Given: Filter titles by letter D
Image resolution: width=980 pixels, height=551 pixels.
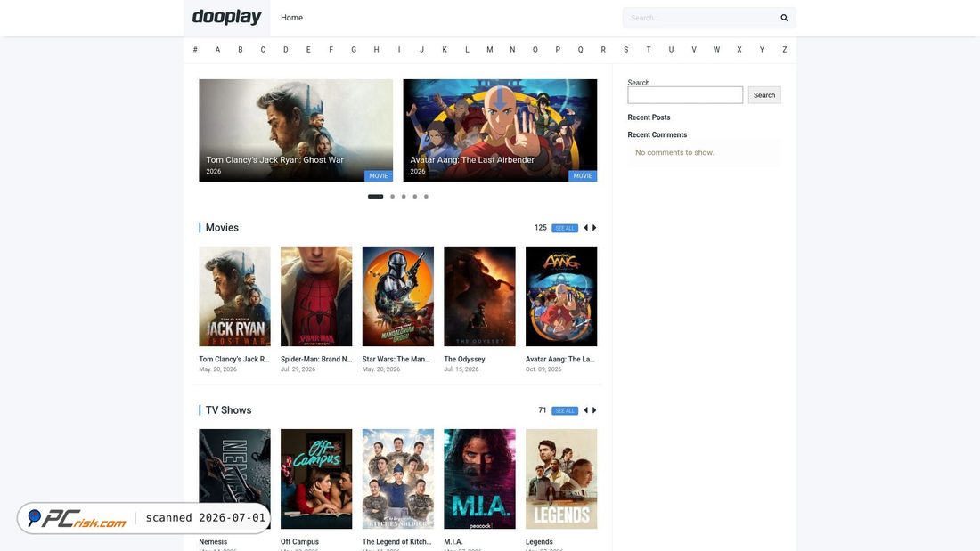Looking at the screenshot, I should tap(286, 49).
